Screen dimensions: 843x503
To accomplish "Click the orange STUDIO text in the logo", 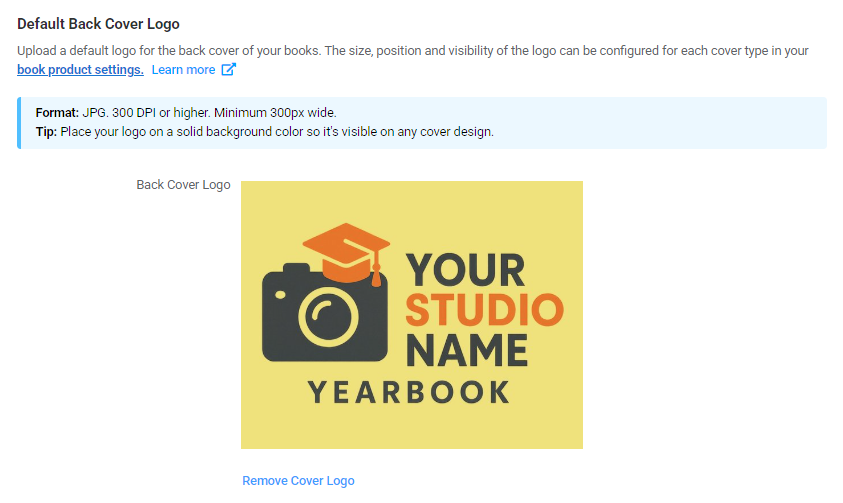I will point(484,310).
